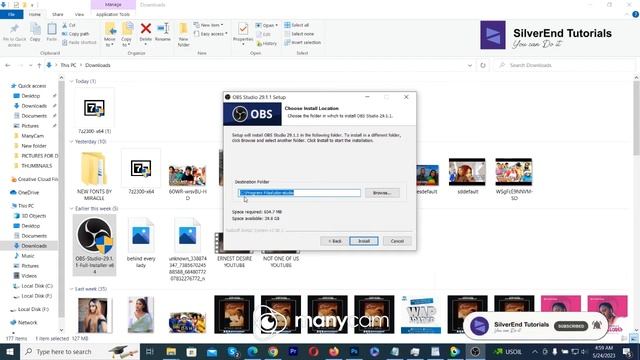Click Refresh button beside address bar
This screenshot has width=640, height=360.
(x=483, y=65)
